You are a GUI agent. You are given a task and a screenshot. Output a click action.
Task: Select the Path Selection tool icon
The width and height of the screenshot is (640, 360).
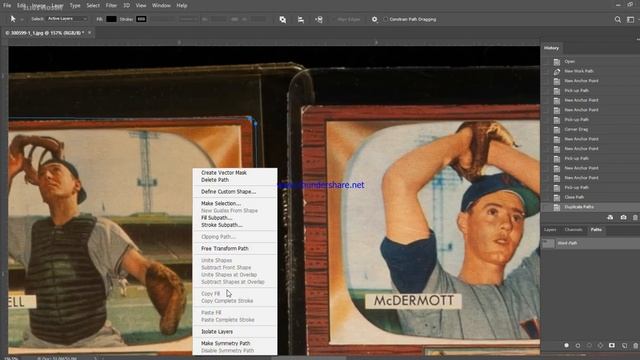[x=13, y=19]
